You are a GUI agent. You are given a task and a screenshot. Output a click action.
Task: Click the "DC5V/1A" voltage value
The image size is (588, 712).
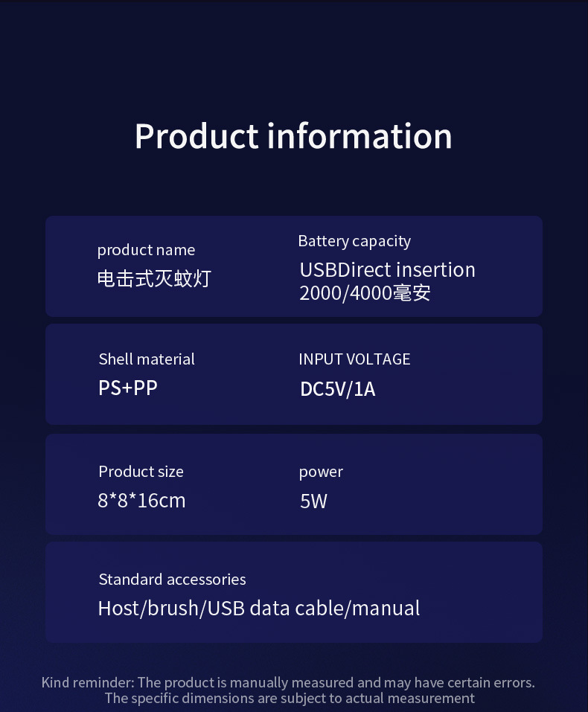(x=337, y=389)
